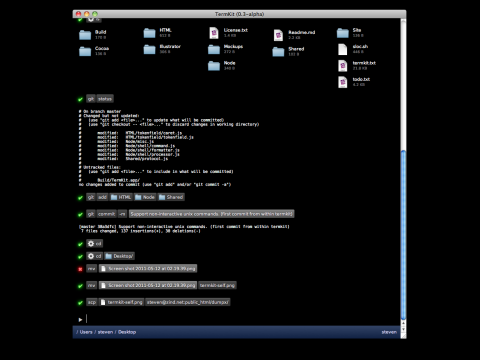Go to steven in path breadcrumb
The width and height of the screenshot is (480, 360).
[105, 332]
